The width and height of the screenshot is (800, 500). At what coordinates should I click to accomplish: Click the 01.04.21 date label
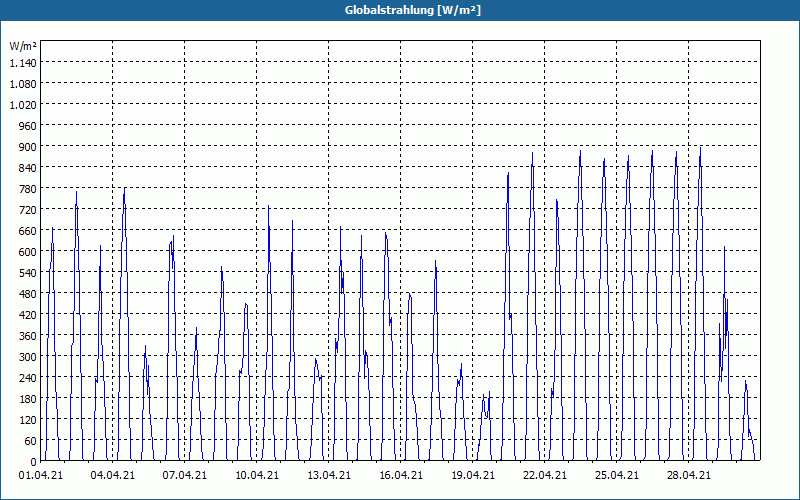(41, 476)
